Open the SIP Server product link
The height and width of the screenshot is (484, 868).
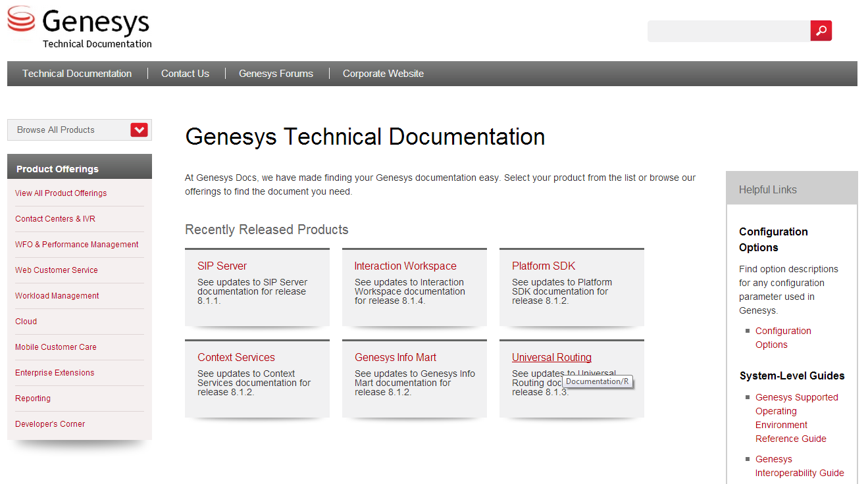tap(222, 266)
